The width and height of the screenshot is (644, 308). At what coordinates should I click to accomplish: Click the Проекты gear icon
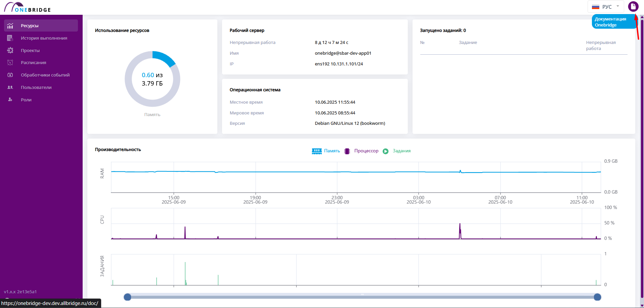pyautogui.click(x=10, y=50)
